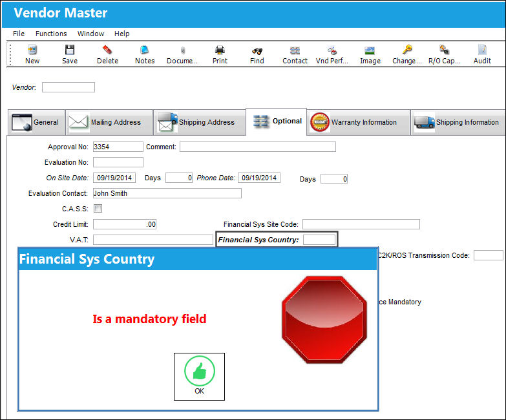Open R/O Cap toolbar icon

(x=445, y=49)
